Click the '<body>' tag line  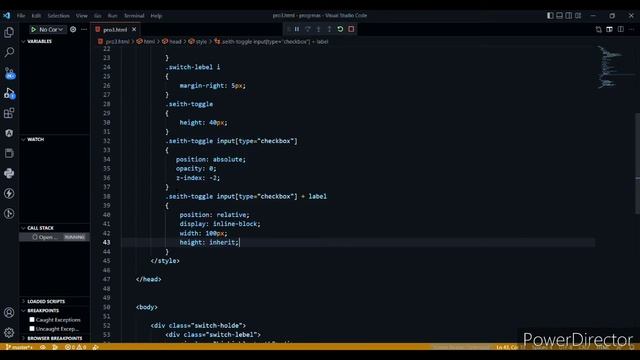point(147,307)
